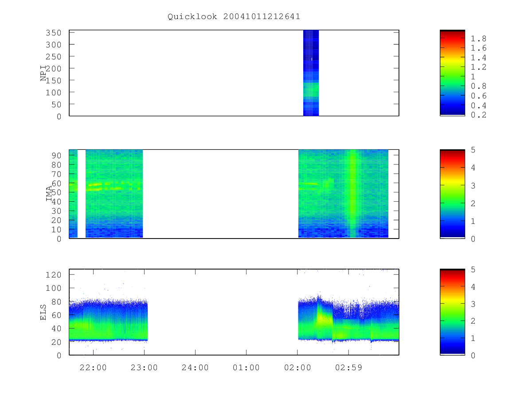Image resolution: width=532 pixels, height=399 pixels.
Task: Click the 22:00 time axis label
Action: point(93,368)
